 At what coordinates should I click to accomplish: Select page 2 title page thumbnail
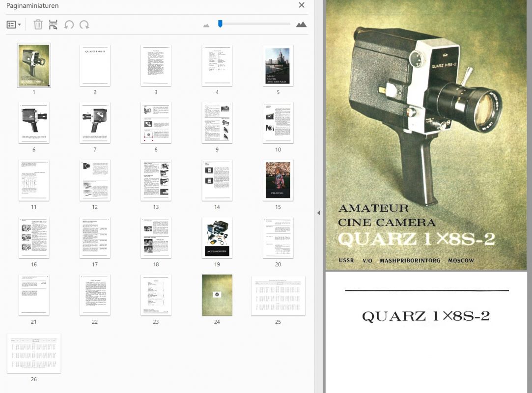point(95,65)
